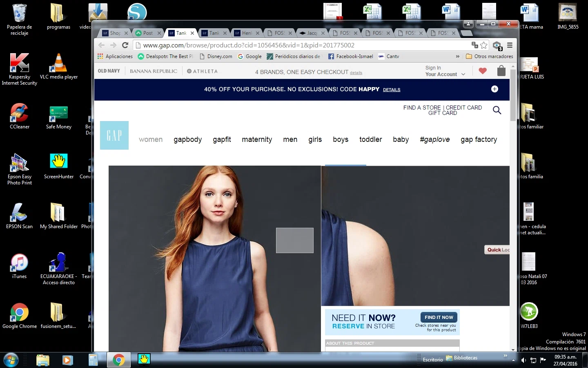588x368 pixels.
Task: Click the translate page icon
Action: pyautogui.click(x=474, y=45)
